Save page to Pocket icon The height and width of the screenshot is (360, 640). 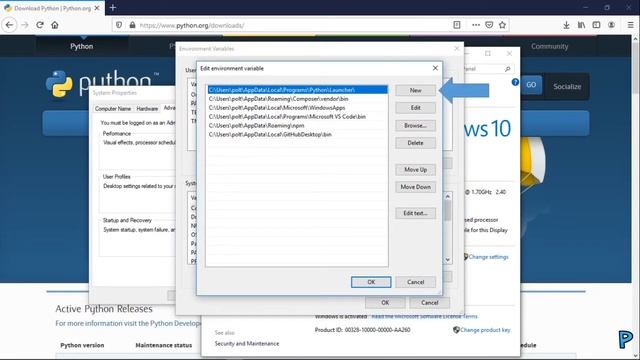[489, 25]
